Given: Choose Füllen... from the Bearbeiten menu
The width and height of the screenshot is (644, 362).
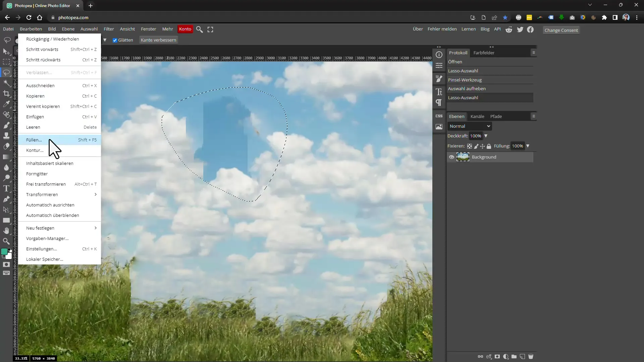Looking at the screenshot, I should 59,140.
